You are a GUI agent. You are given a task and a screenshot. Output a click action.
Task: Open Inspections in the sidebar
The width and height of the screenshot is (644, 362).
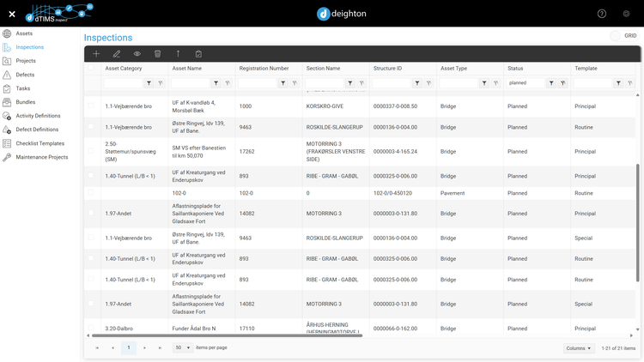[x=29, y=47]
